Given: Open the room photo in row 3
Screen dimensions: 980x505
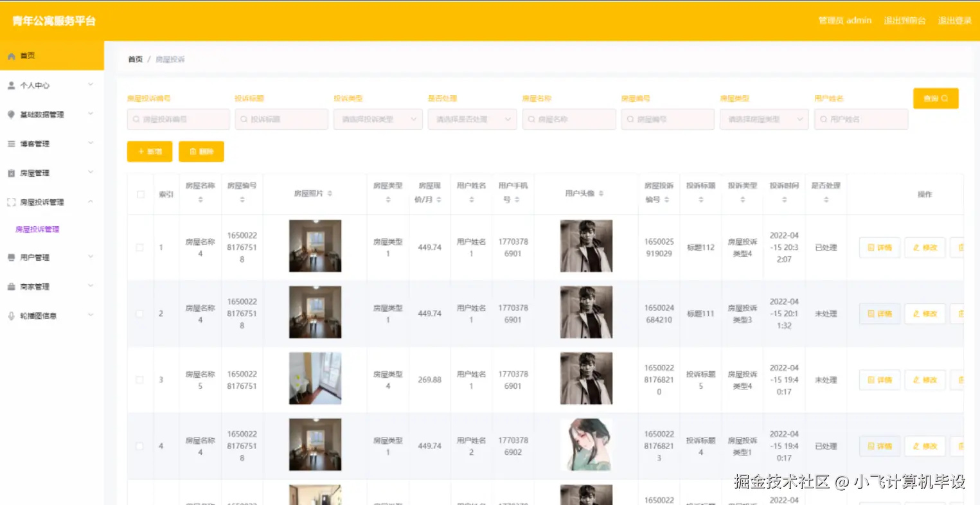Looking at the screenshot, I should tap(315, 378).
